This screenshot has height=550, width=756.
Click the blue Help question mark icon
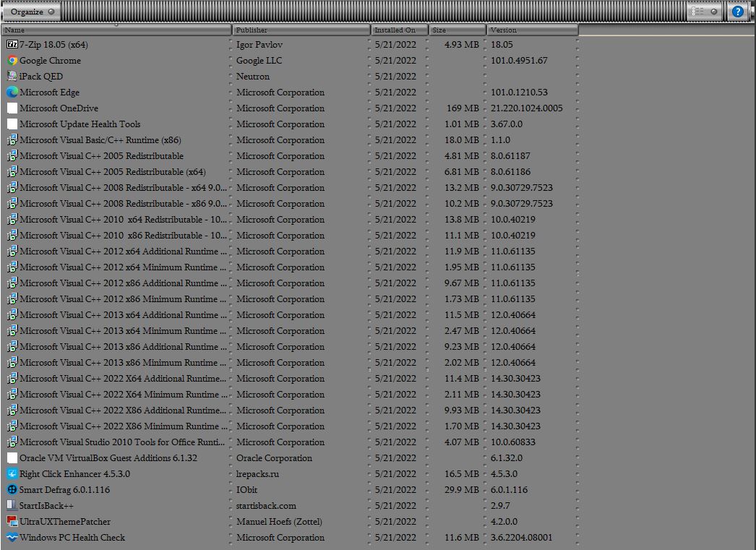coord(738,12)
